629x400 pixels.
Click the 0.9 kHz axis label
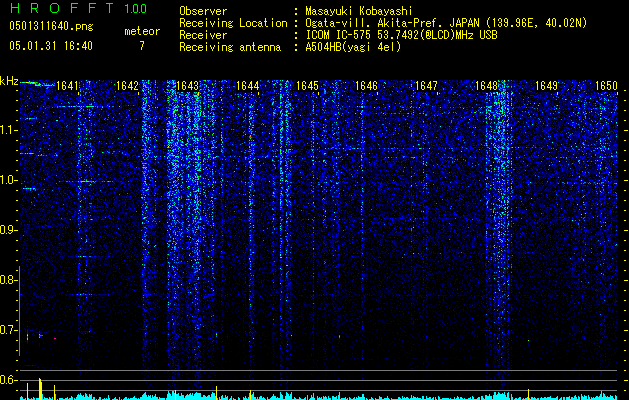pos(9,230)
